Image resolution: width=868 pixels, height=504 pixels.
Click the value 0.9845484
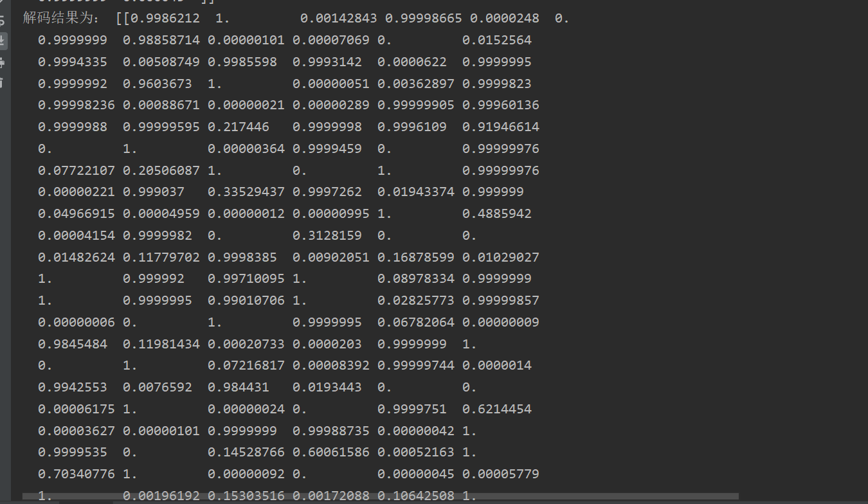point(73,345)
